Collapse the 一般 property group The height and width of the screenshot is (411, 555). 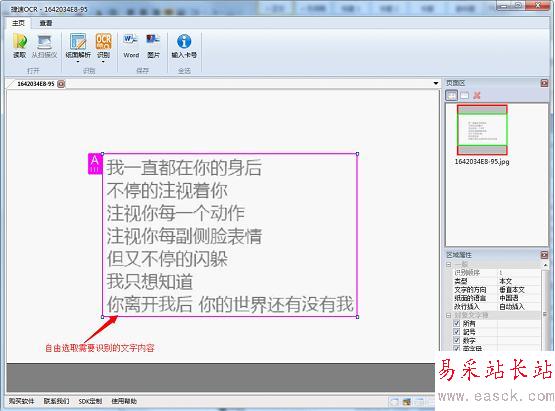point(449,264)
